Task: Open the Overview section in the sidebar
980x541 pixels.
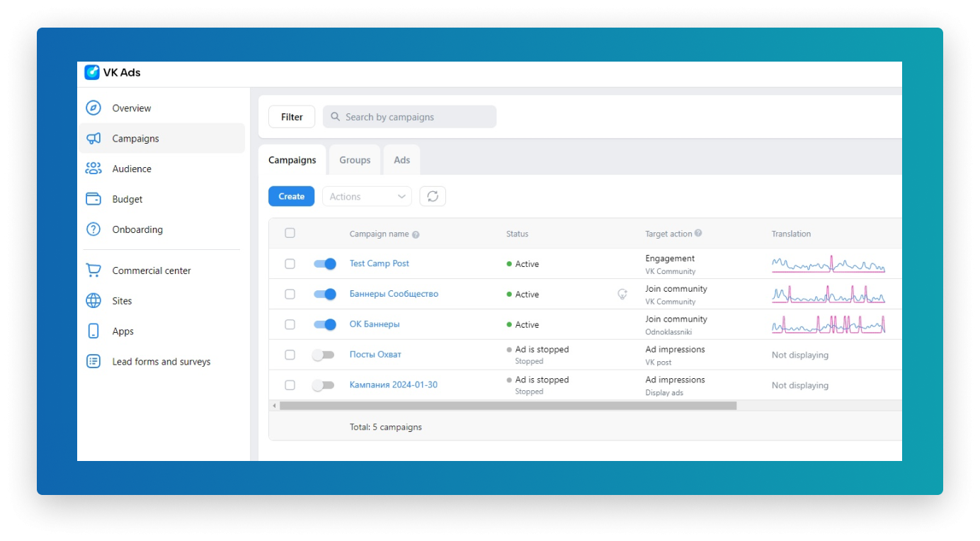Action: [132, 108]
